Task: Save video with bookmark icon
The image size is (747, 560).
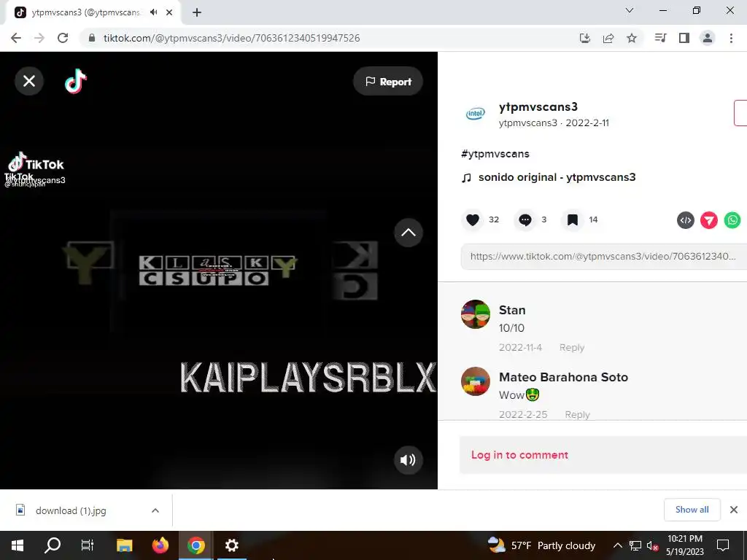Action: (572, 219)
